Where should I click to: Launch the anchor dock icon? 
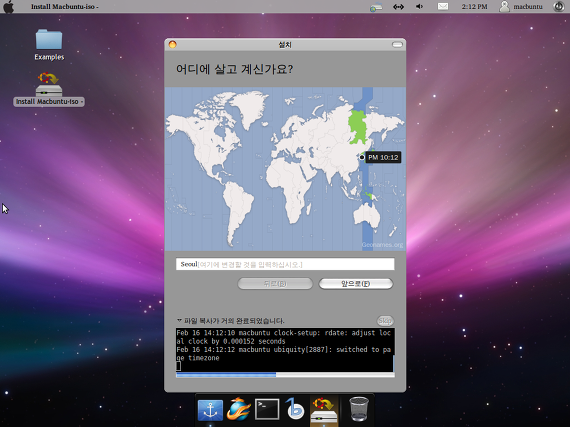[x=210, y=410]
